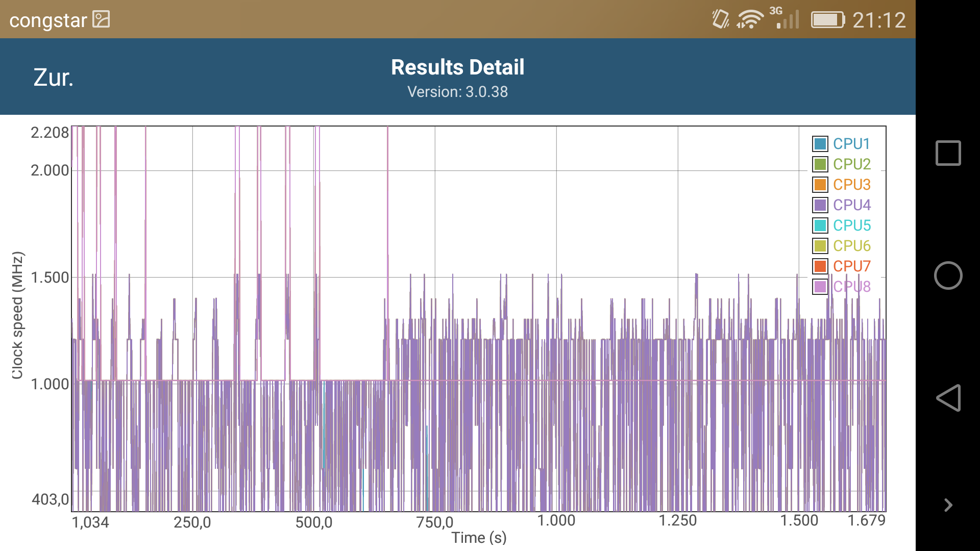Toggle the CPU1 legend swatch
The image size is (980, 551).
820,144
